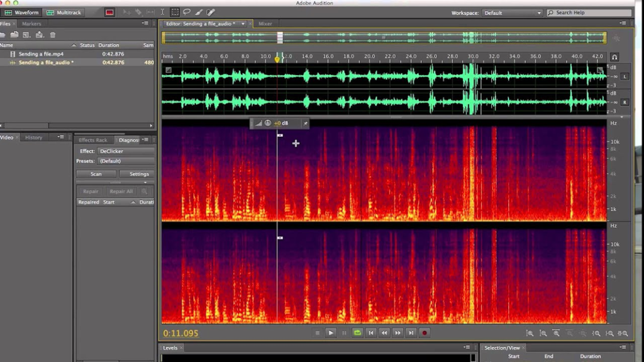Select the Time Selection I-beam tool
Image resolution: width=644 pixels, height=362 pixels.
pos(163,12)
